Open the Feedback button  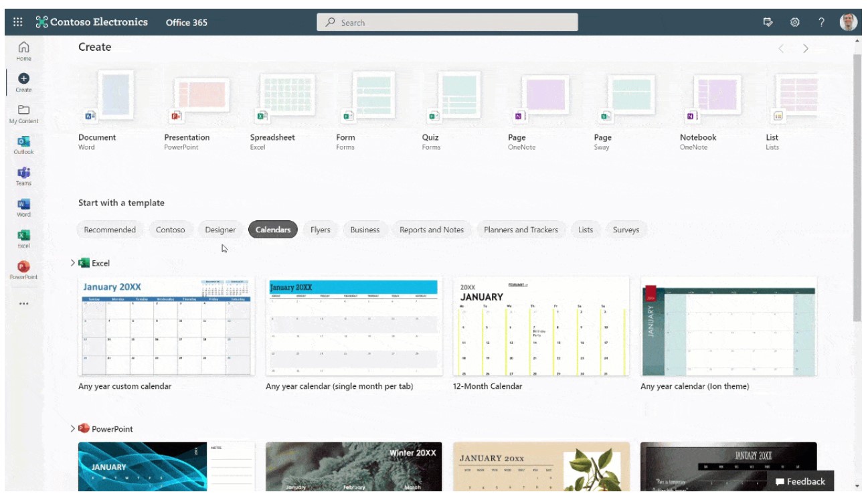(800, 481)
